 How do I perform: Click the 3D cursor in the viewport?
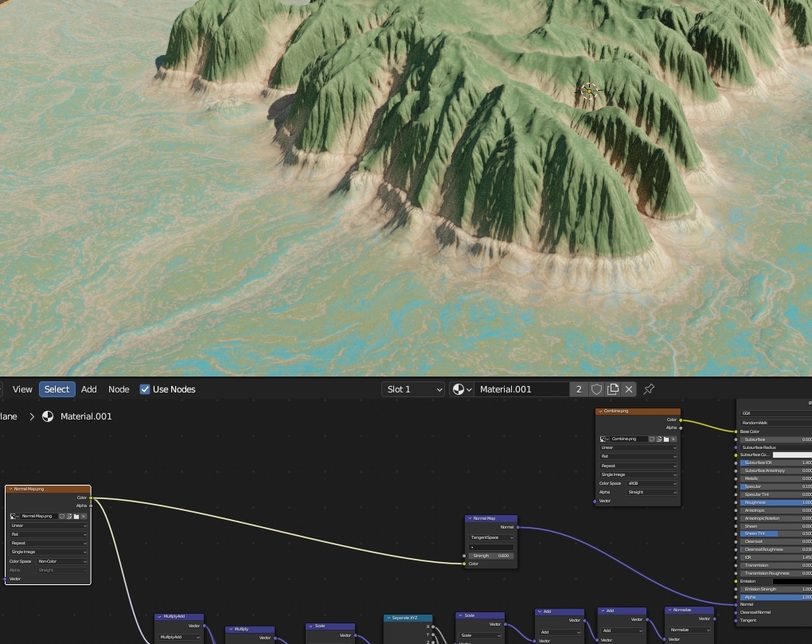[589, 91]
